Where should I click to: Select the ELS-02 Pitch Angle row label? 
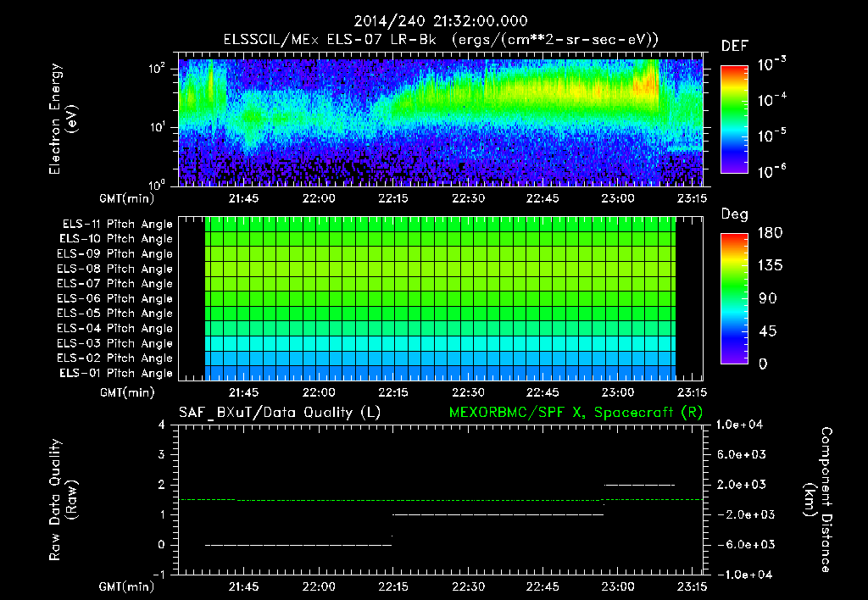115,358
